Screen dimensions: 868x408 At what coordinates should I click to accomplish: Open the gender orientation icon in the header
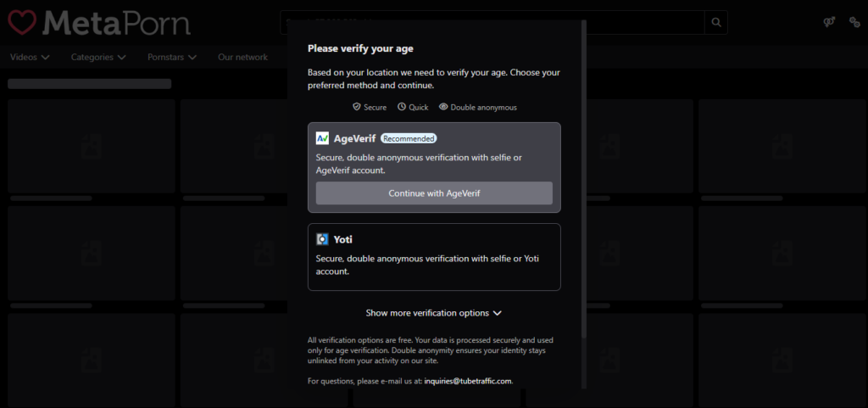point(829,23)
